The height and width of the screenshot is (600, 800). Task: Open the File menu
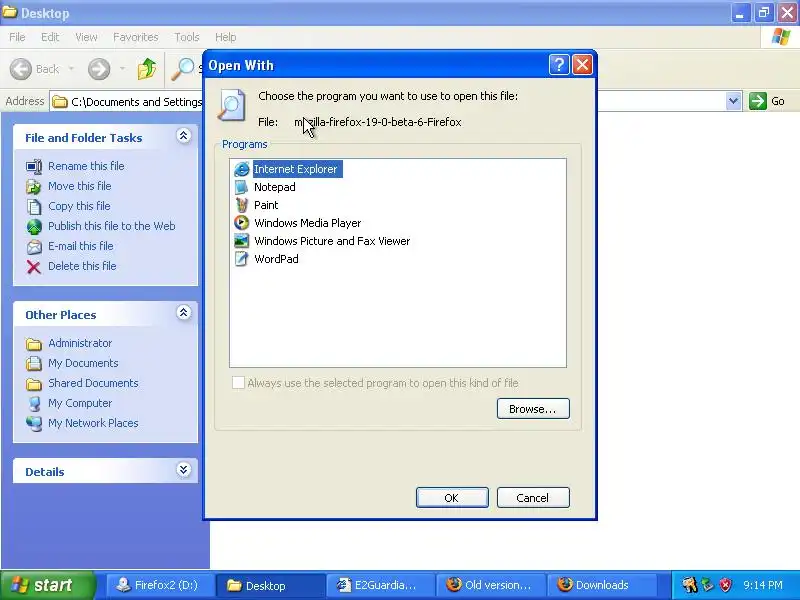pos(17,37)
